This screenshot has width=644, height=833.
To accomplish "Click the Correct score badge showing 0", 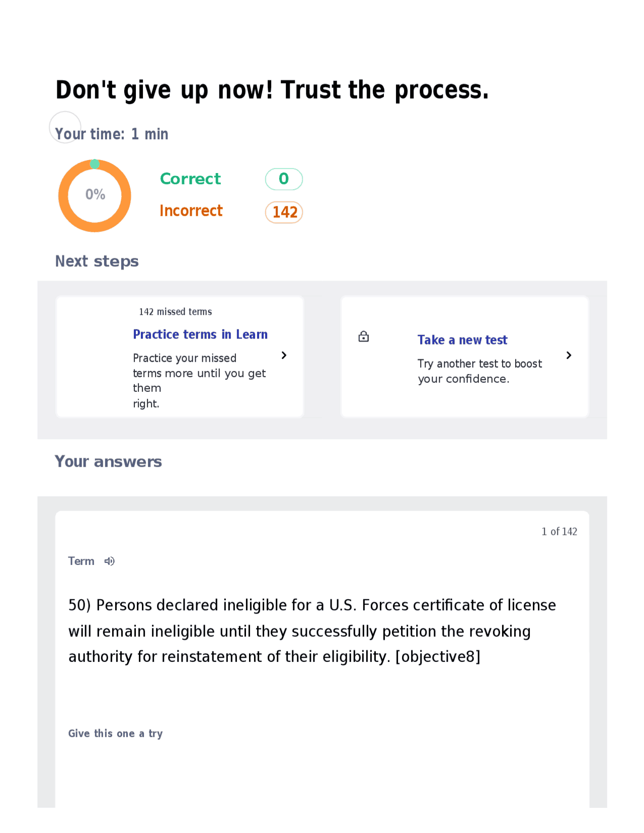I will point(283,179).
